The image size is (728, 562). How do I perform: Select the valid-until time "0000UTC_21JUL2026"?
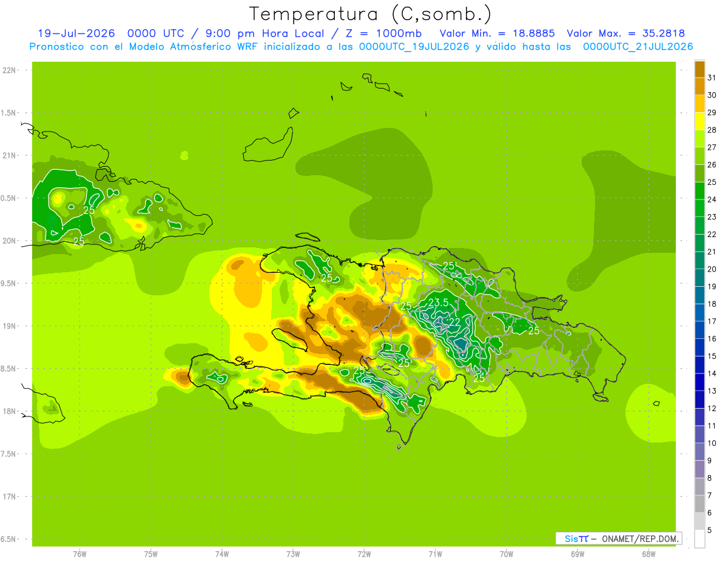(x=638, y=47)
